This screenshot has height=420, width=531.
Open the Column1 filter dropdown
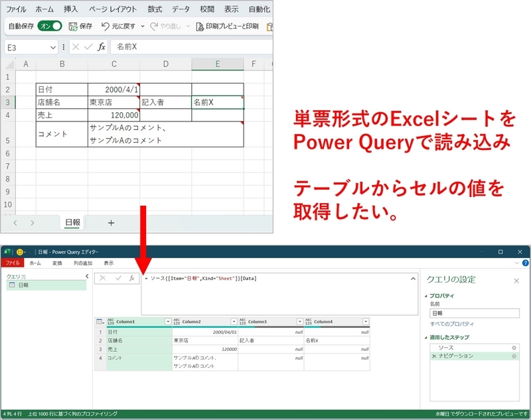click(168, 322)
